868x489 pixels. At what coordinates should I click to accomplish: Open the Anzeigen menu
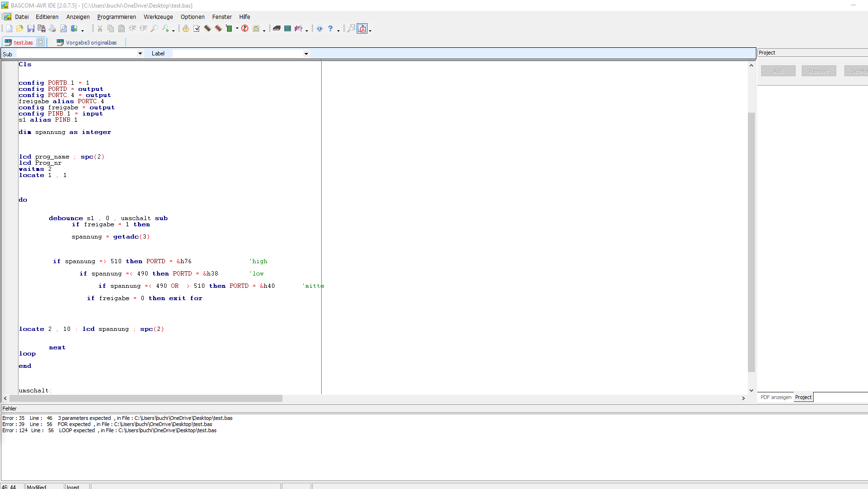78,17
